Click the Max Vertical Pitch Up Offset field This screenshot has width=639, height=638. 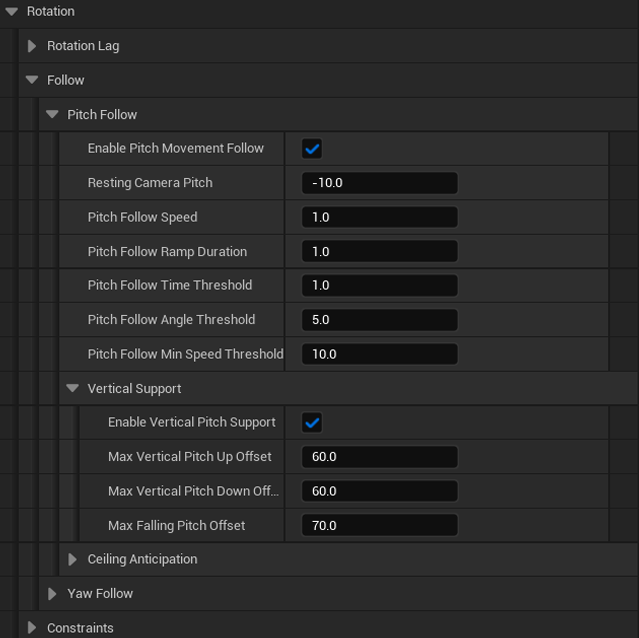379,457
